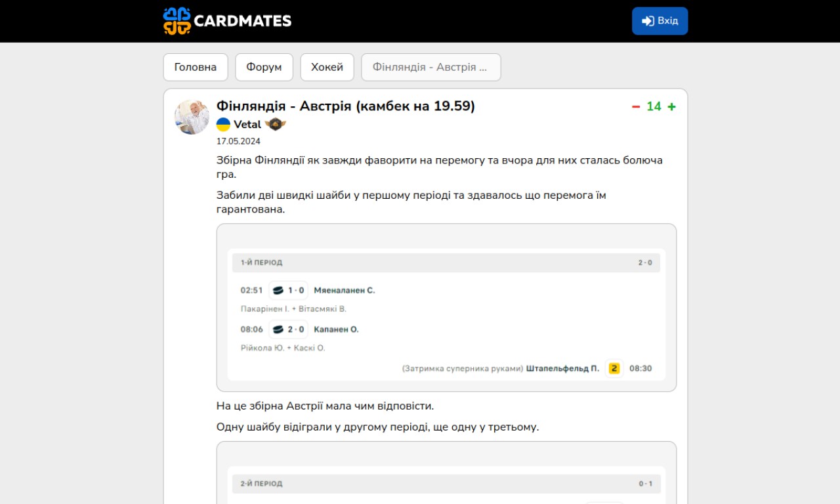Screen dimensions: 840x504
Task: Downvote the post with the red minus
Action: [x=635, y=107]
